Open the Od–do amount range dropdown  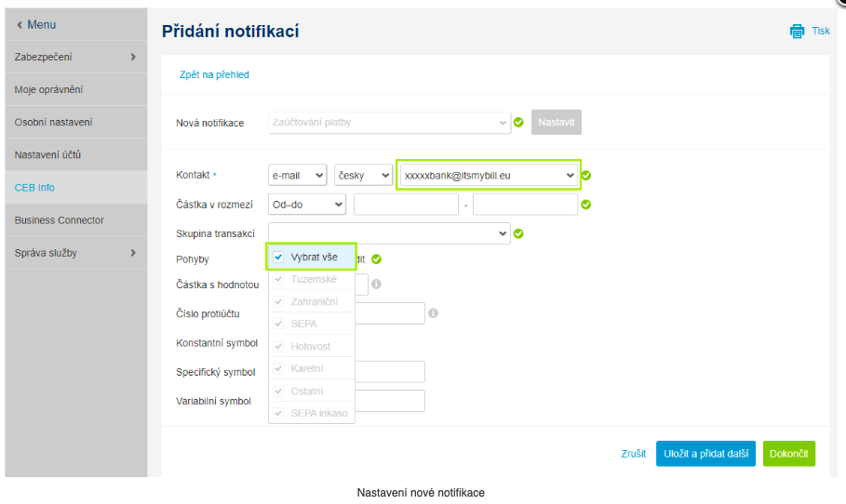(x=306, y=205)
